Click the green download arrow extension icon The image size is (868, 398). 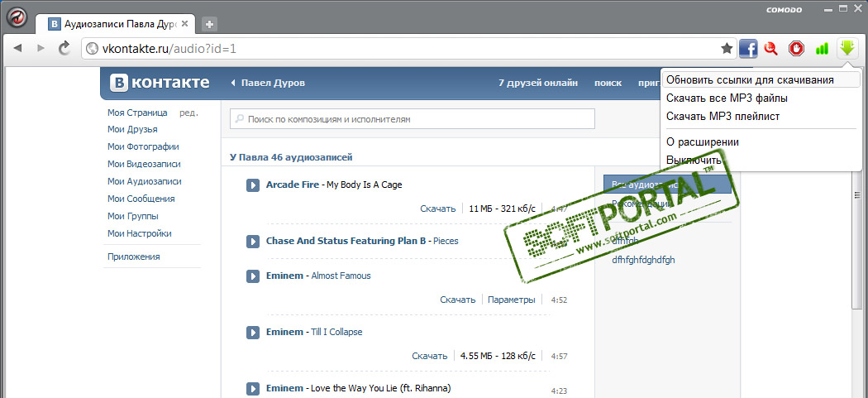coord(847,48)
